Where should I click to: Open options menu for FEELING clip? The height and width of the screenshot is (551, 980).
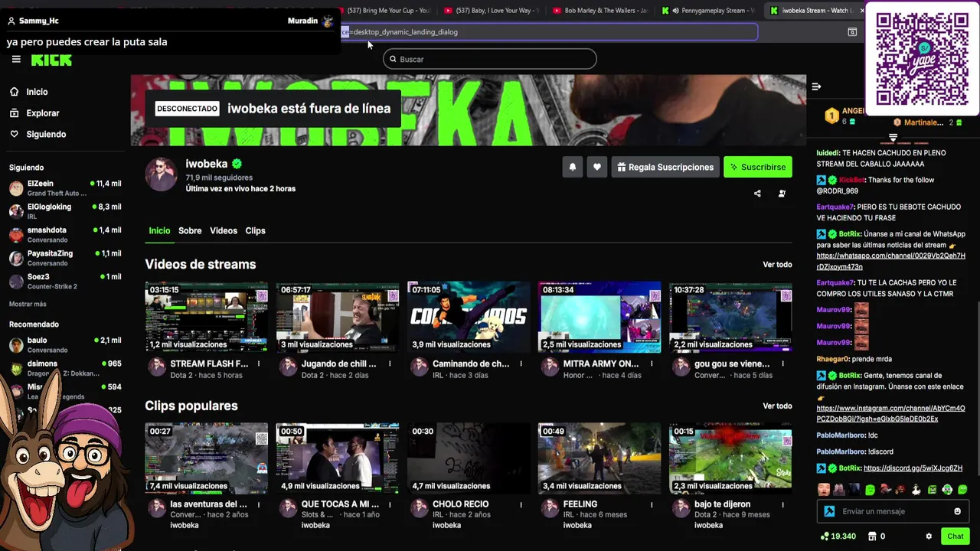click(x=652, y=505)
